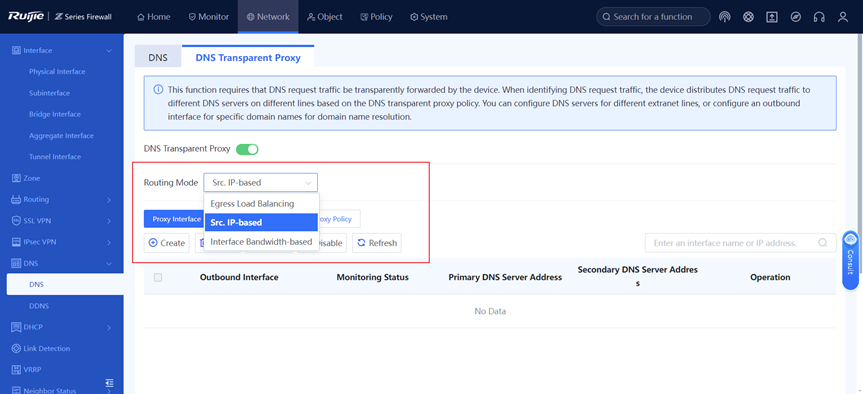The image size is (863, 394).
Task: Open the user account icon
Action: tap(843, 17)
